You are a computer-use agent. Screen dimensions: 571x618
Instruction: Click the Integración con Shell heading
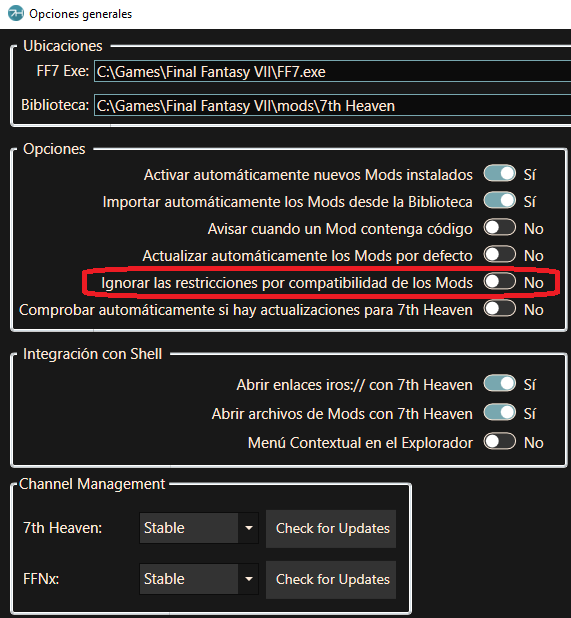tap(92, 354)
